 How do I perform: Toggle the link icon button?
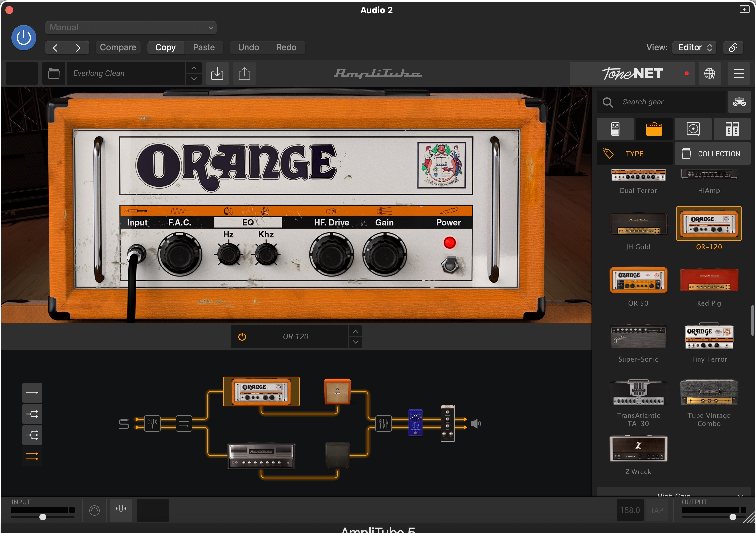pyautogui.click(x=733, y=48)
